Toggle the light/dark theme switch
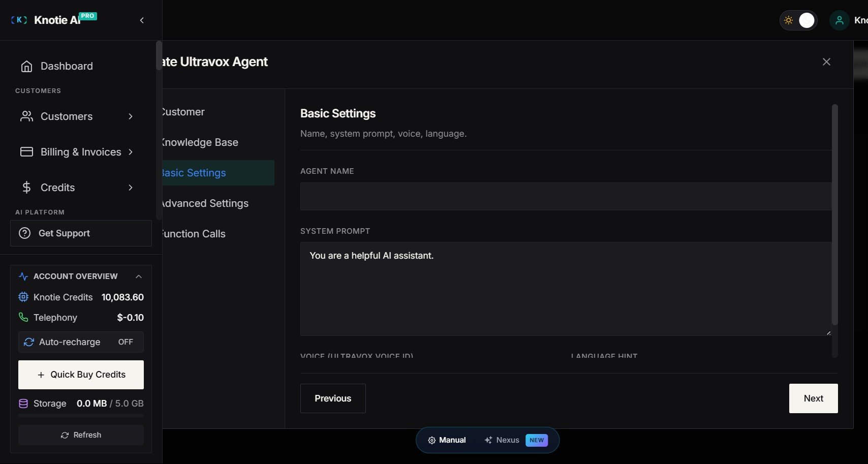The height and width of the screenshot is (464, 868). [798, 20]
